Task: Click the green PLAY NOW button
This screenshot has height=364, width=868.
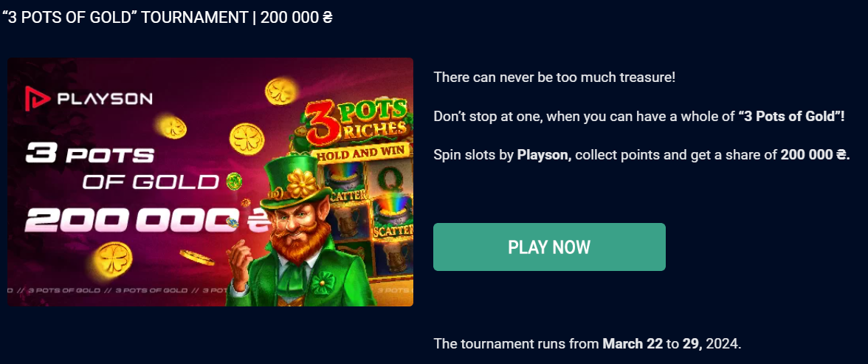Action: coord(549,247)
